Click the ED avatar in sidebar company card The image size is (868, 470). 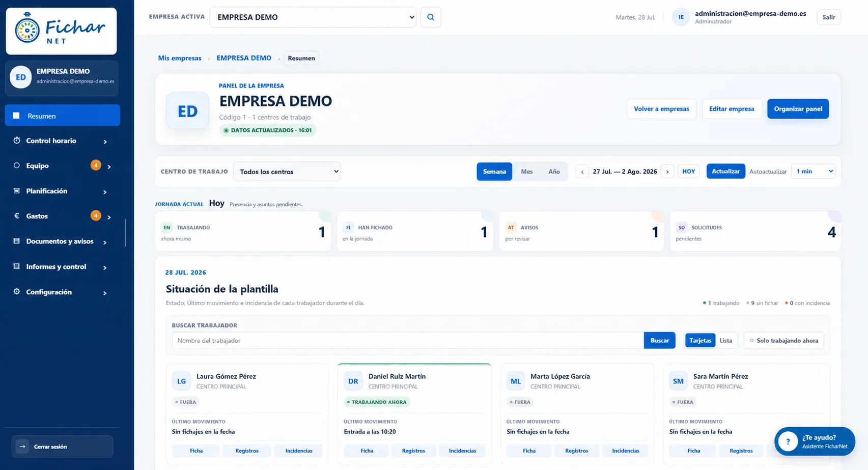pos(21,77)
